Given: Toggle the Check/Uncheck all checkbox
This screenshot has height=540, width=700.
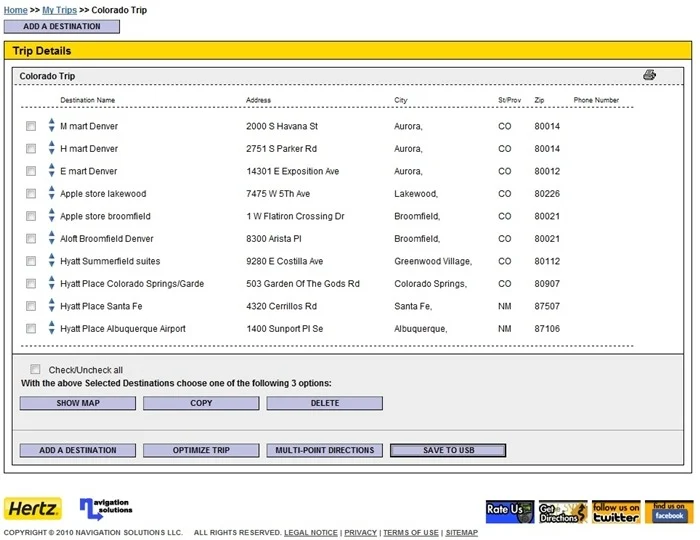Looking at the screenshot, I should (x=35, y=369).
